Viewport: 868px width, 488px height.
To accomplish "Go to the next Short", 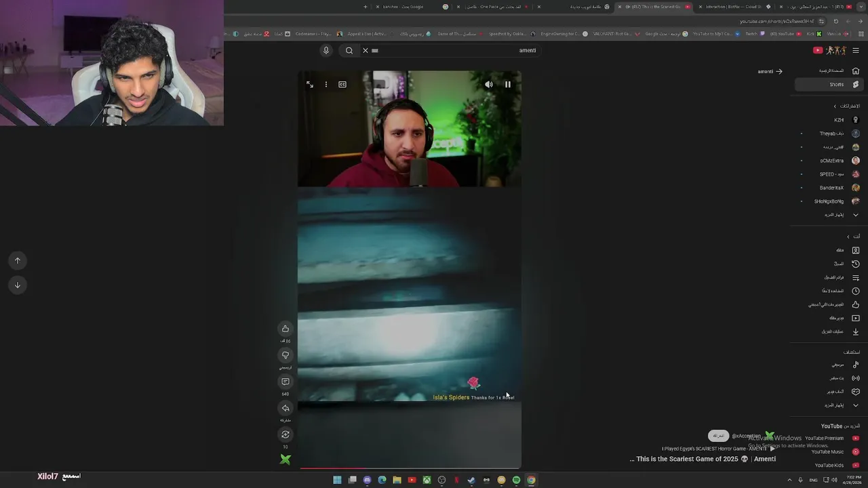I will click(x=18, y=285).
